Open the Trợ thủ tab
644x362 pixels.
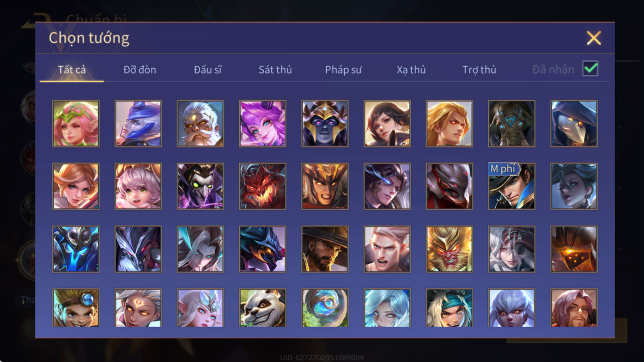coord(479,70)
